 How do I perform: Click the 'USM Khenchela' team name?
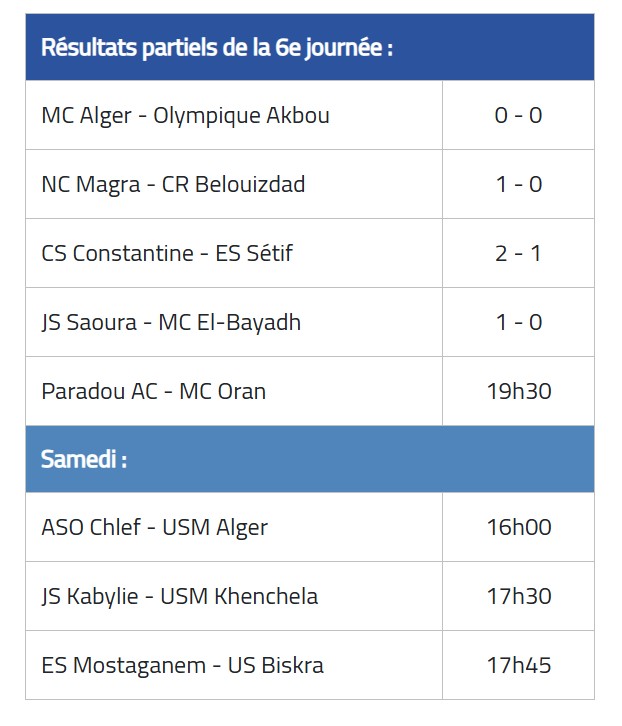point(239,596)
